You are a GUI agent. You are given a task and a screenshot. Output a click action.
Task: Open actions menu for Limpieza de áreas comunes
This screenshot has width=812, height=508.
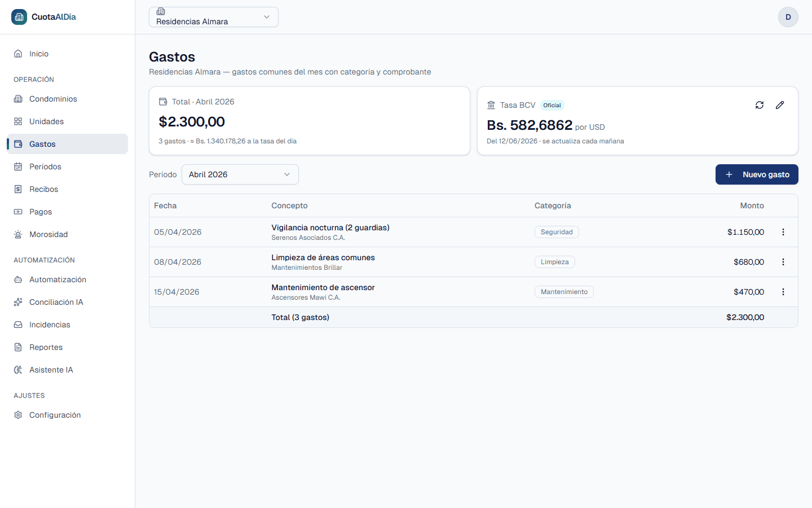pyautogui.click(x=783, y=262)
